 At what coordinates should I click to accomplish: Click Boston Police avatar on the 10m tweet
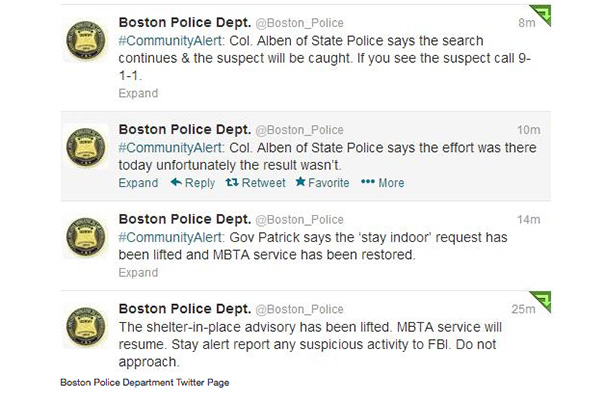pyautogui.click(x=86, y=147)
